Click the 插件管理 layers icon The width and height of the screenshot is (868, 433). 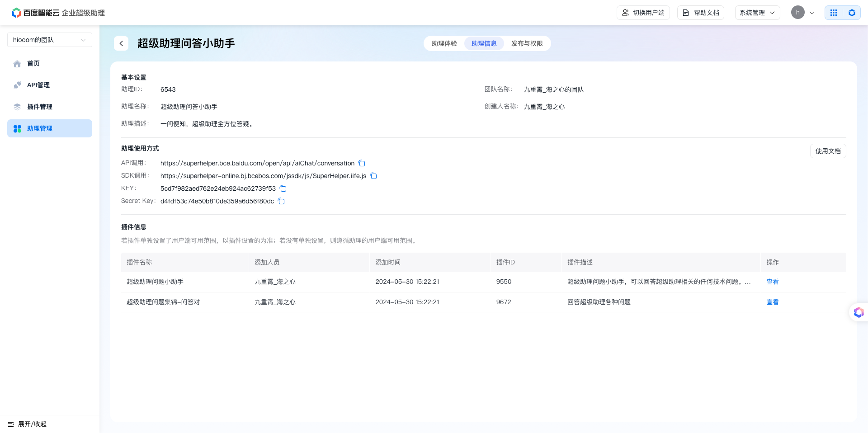click(17, 107)
